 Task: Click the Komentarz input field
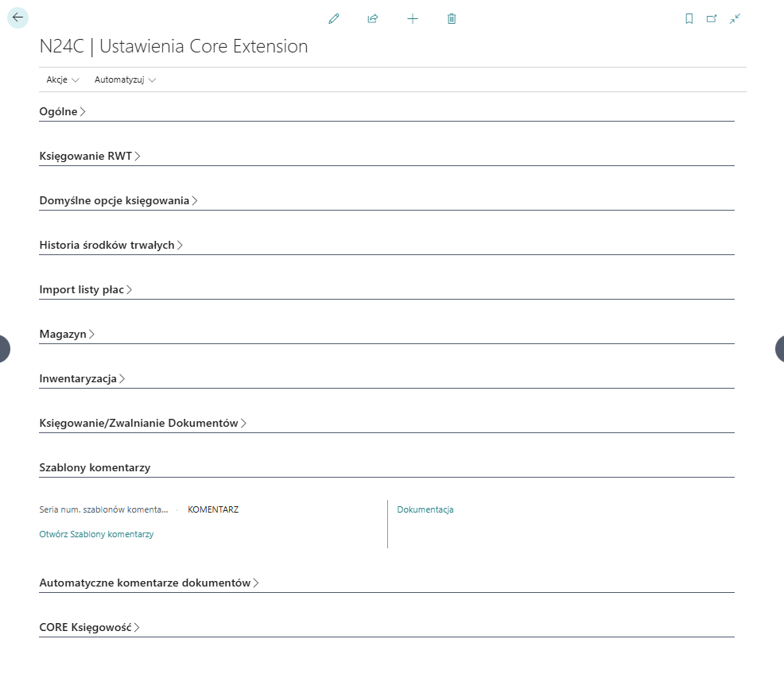coord(262,509)
